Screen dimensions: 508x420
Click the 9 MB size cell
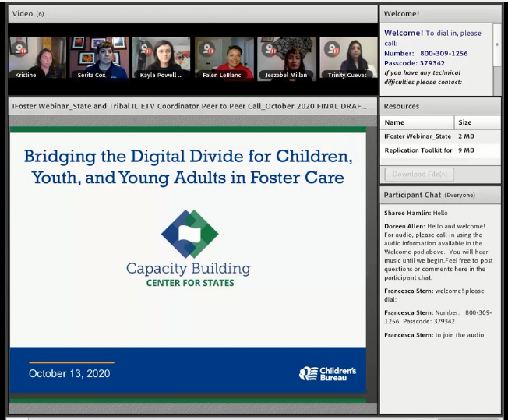[466, 150]
